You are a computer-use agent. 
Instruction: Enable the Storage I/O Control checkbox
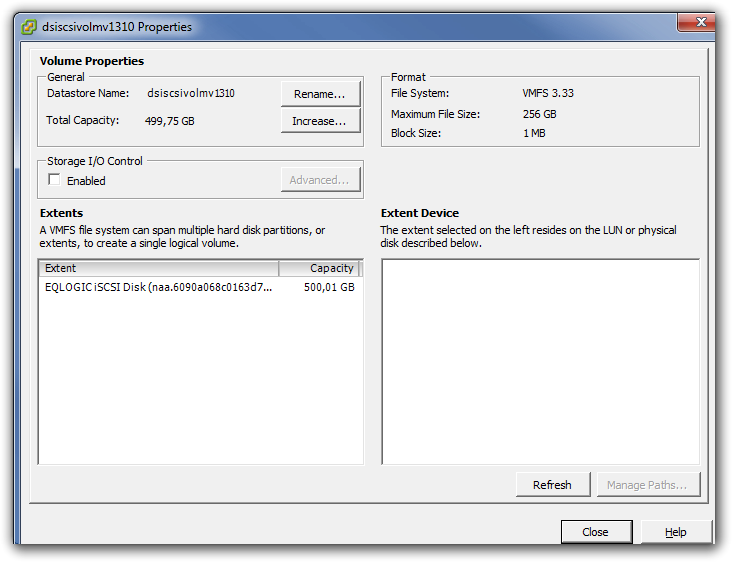55,180
